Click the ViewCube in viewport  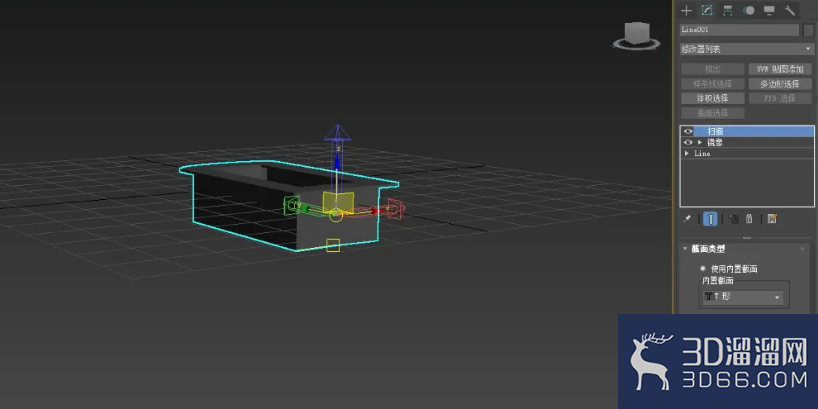coord(636,35)
